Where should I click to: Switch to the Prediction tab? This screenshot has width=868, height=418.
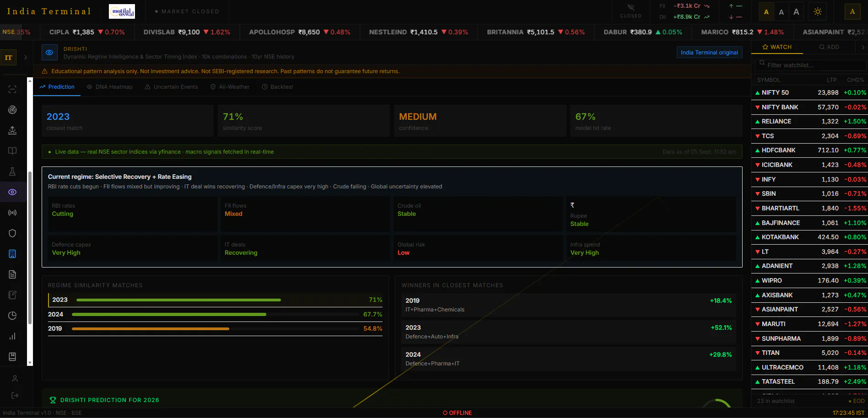57,87
